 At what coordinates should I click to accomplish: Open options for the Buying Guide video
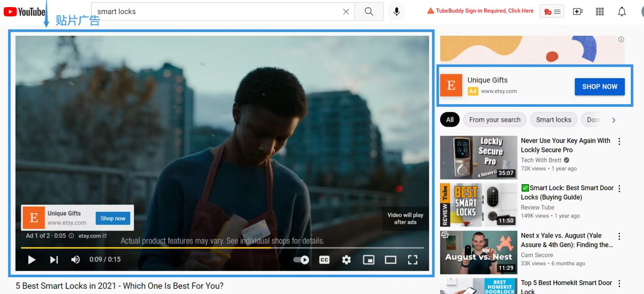619,188
